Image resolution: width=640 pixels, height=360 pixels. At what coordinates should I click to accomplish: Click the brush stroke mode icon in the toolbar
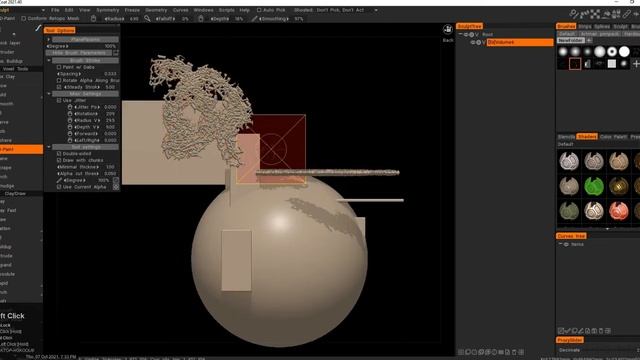click(574, 15)
